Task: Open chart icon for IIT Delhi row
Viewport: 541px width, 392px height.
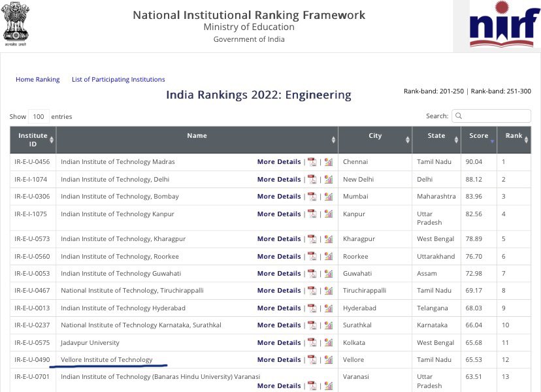Action: [x=329, y=180]
